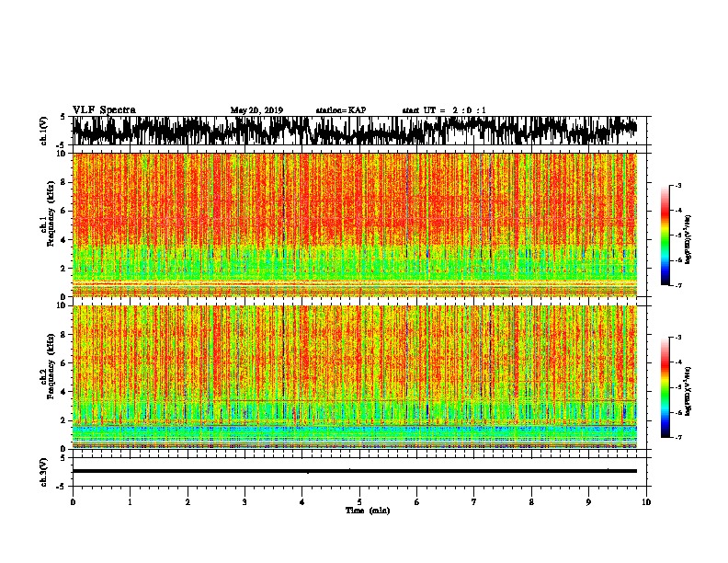Screen dimensions: 728x563
Task: Click the ch.1 voltage waveform panel
Action: click(x=358, y=131)
